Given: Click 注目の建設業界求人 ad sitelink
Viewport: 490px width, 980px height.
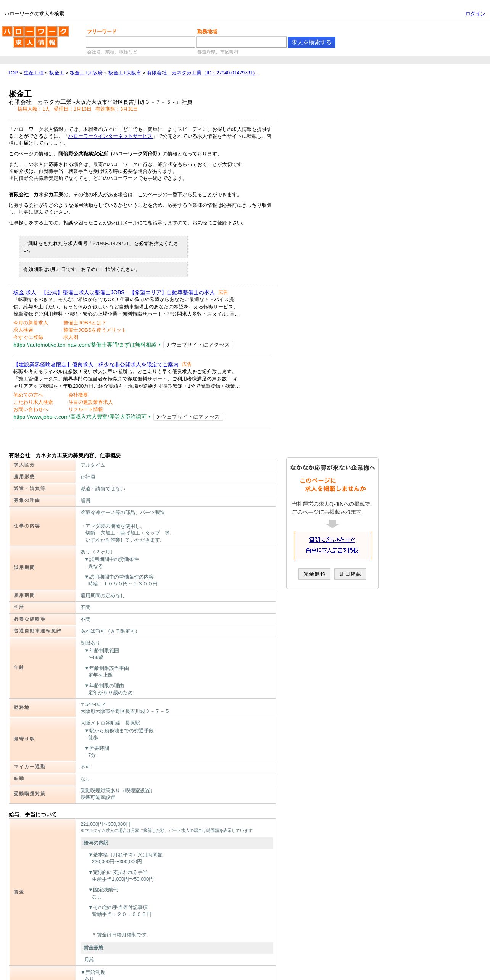Looking at the screenshot, I should click(x=90, y=402).
